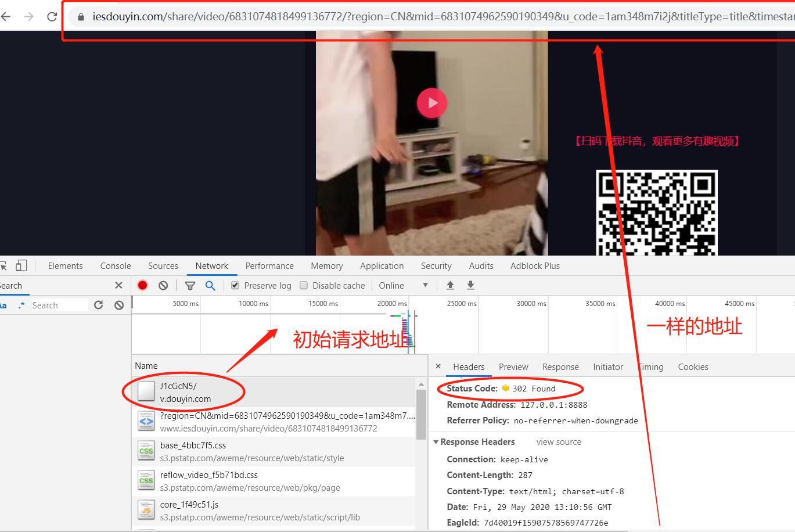Viewport: 795px width, 532px height.
Task: Uncheck the Preserve log checkbox
Action: (x=235, y=285)
